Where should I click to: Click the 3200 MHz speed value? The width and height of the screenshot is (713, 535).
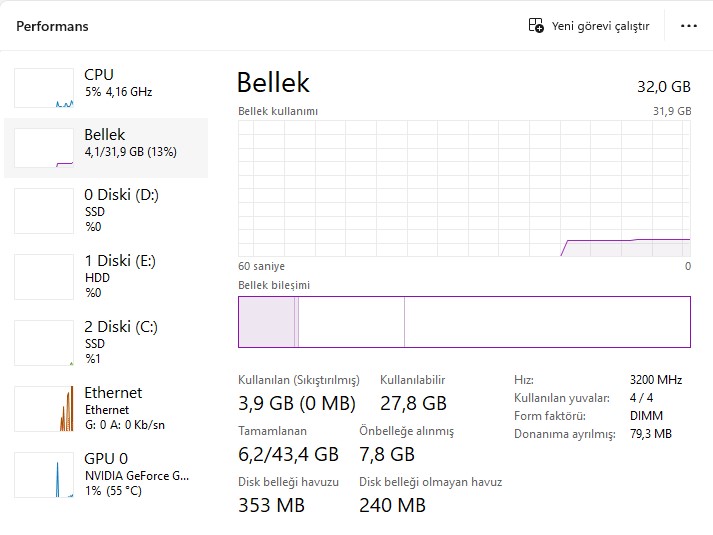656,380
